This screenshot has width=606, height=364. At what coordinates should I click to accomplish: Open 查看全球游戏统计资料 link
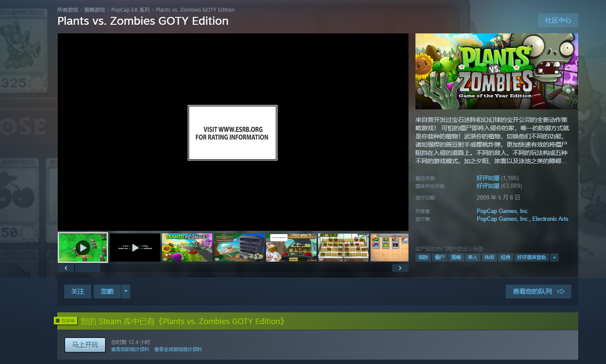(x=178, y=349)
